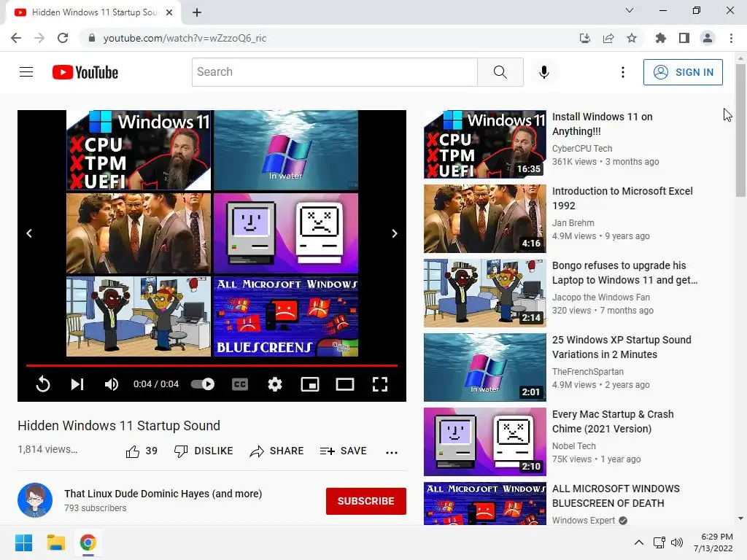Open CyberCPU Tech channel link
Screen dimensions: 747x560
coord(581,149)
